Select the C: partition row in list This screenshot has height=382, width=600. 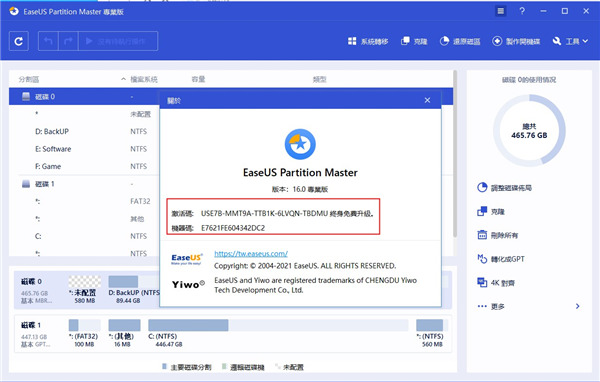tap(84, 236)
